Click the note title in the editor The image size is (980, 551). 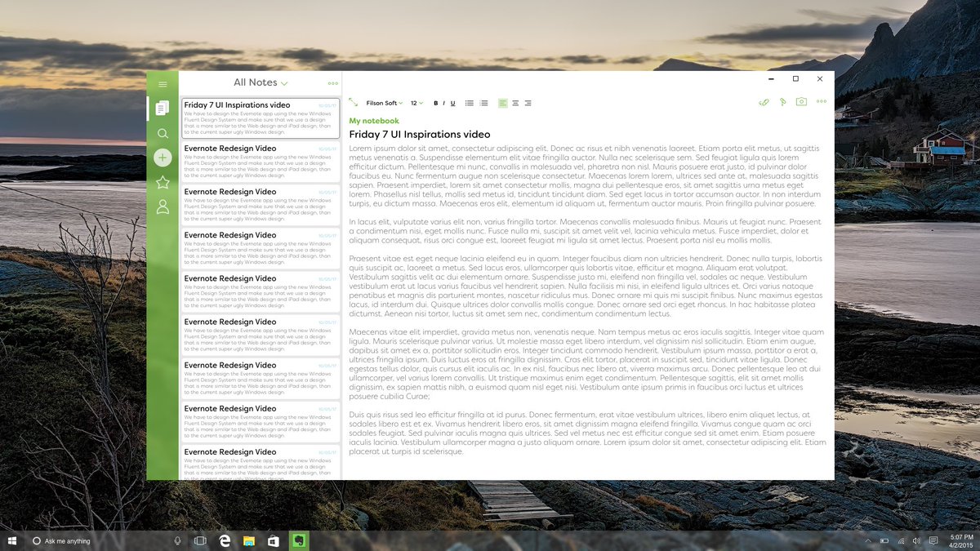(420, 134)
